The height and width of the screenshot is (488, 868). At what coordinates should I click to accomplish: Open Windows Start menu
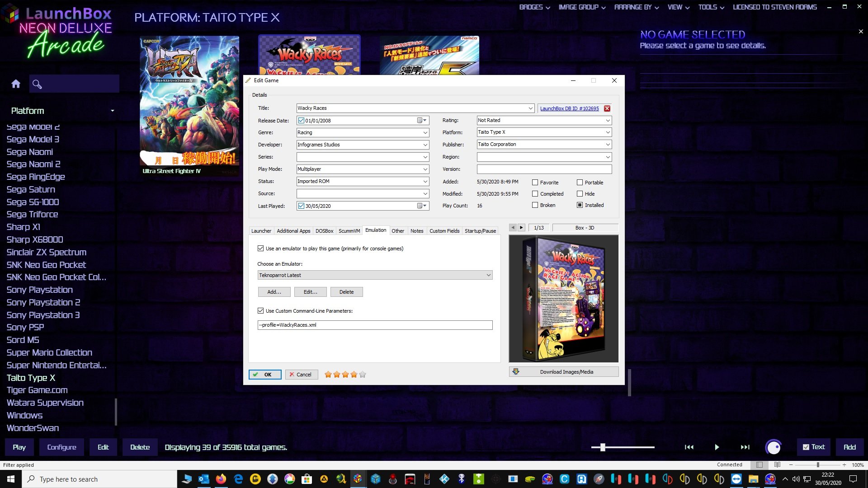pos(11,479)
